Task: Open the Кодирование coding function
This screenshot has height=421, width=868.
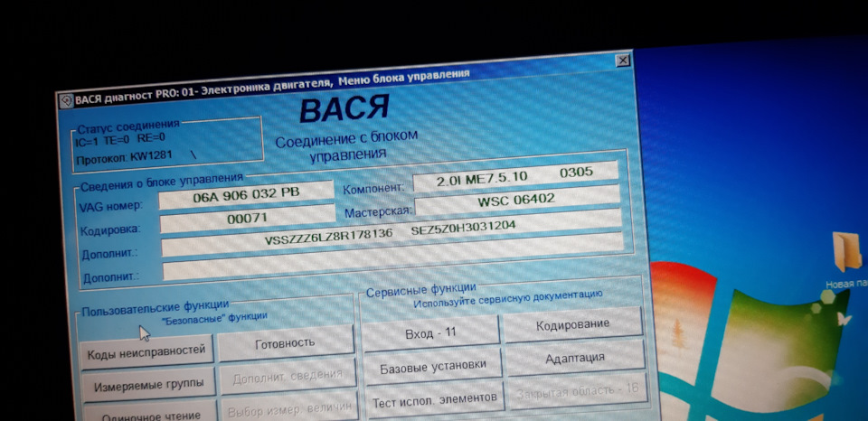Action: tap(573, 324)
